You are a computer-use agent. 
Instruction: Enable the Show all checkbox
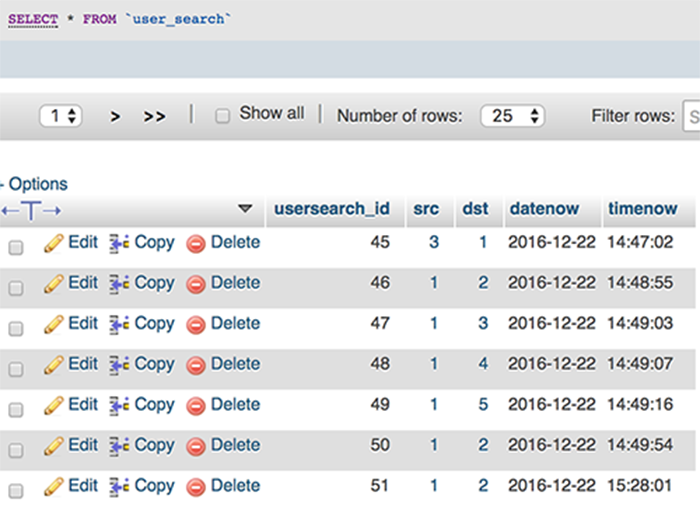click(x=223, y=116)
